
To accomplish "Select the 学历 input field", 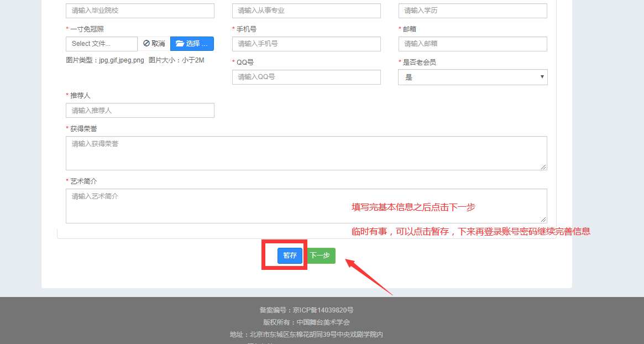I will coord(473,11).
